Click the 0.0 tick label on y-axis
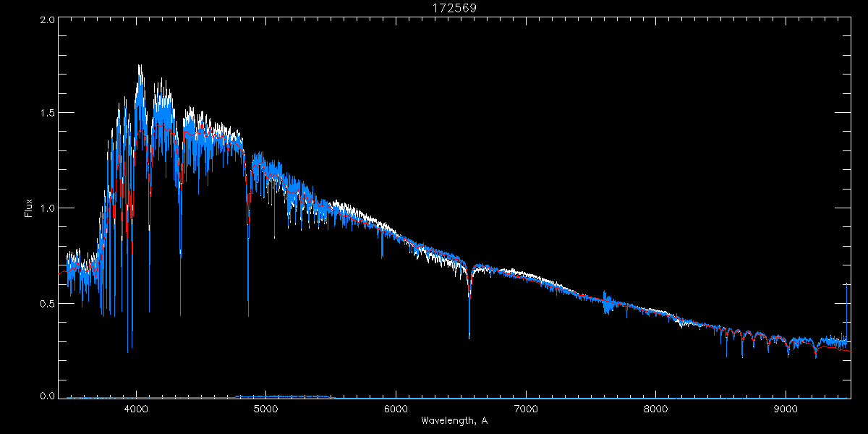The height and width of the screenshot is (434, 868). 47,396
